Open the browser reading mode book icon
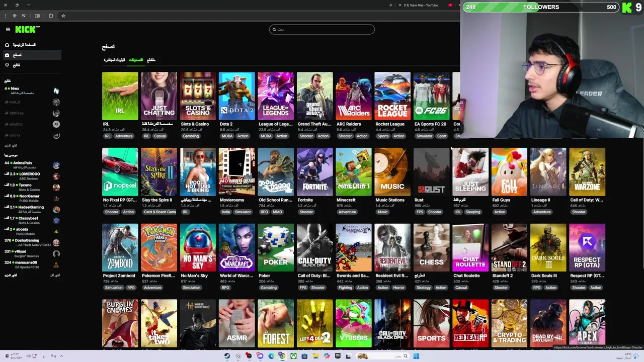This screenshot has height=362, width=644. click(37, 16)
